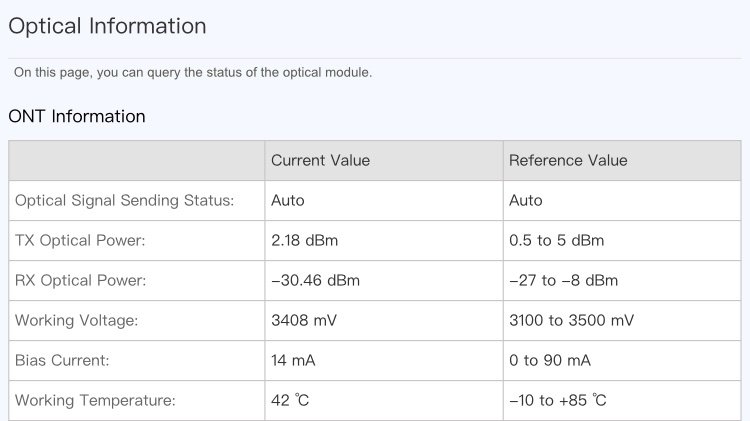Select the 3100 to 3500 mV reference range
Image resolution: width=750 pixels, height=421 pixels.
(x=571, y=320)
